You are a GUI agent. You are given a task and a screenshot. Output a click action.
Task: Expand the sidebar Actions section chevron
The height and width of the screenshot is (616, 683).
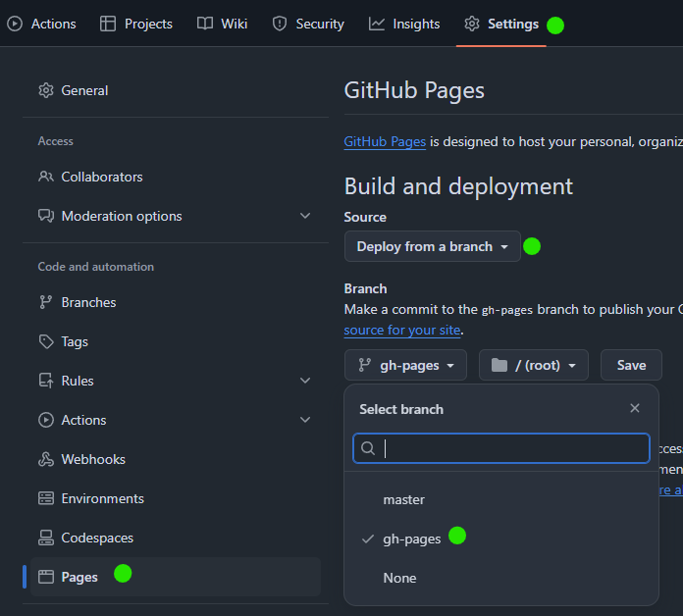[x=305, y=420]
